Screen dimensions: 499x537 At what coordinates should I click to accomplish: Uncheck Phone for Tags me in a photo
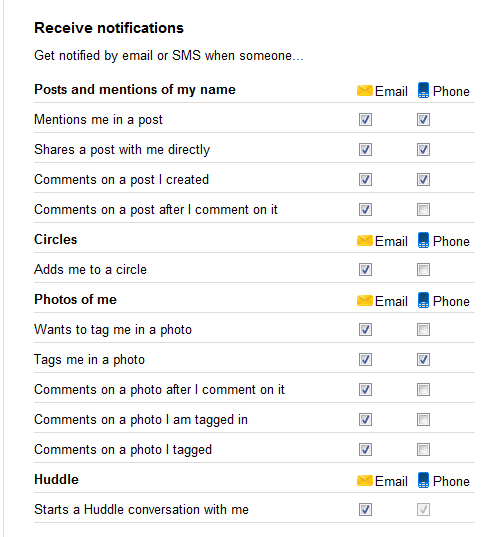[x=423, y=360]
